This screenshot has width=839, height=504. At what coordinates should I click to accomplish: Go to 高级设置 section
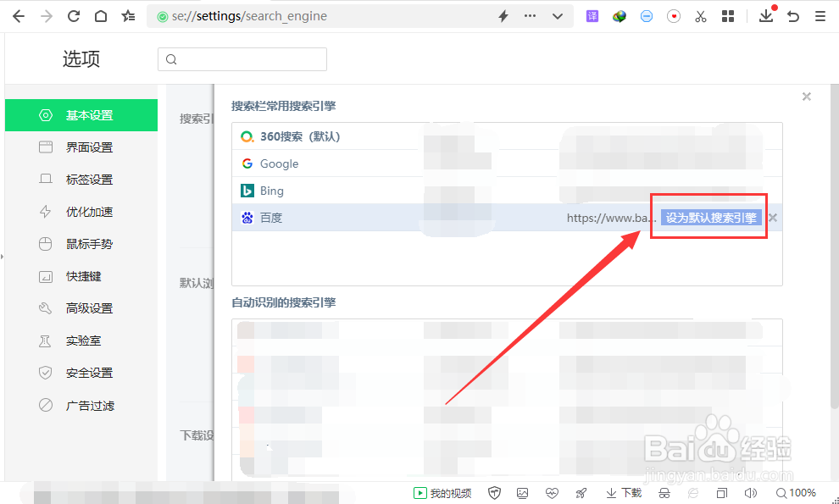[81, 308]
